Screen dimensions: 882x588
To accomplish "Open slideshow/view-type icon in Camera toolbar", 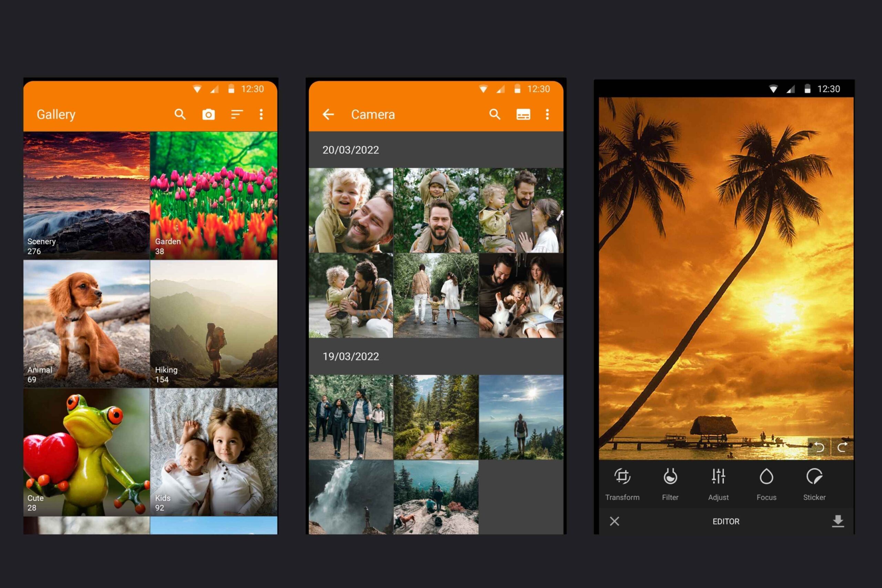I will click(523, 114).
